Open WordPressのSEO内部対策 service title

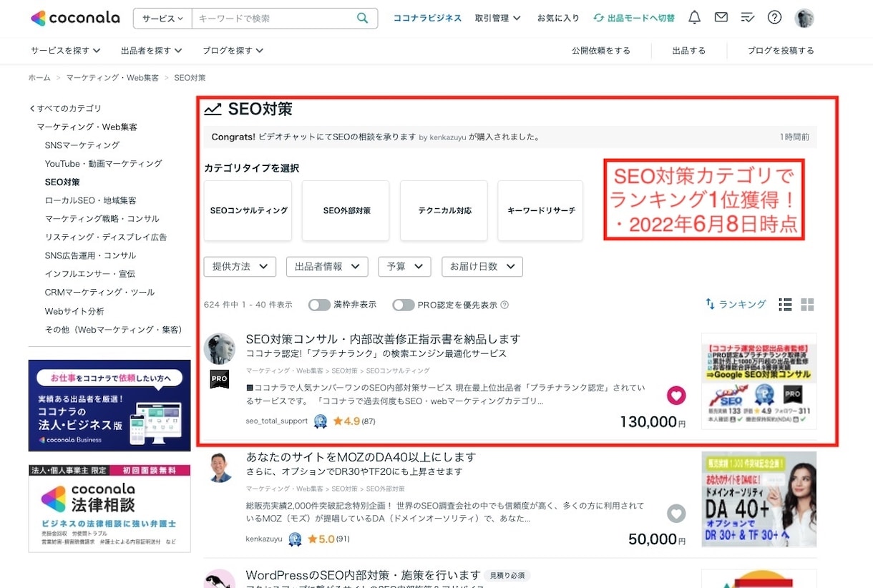point(363,575)
